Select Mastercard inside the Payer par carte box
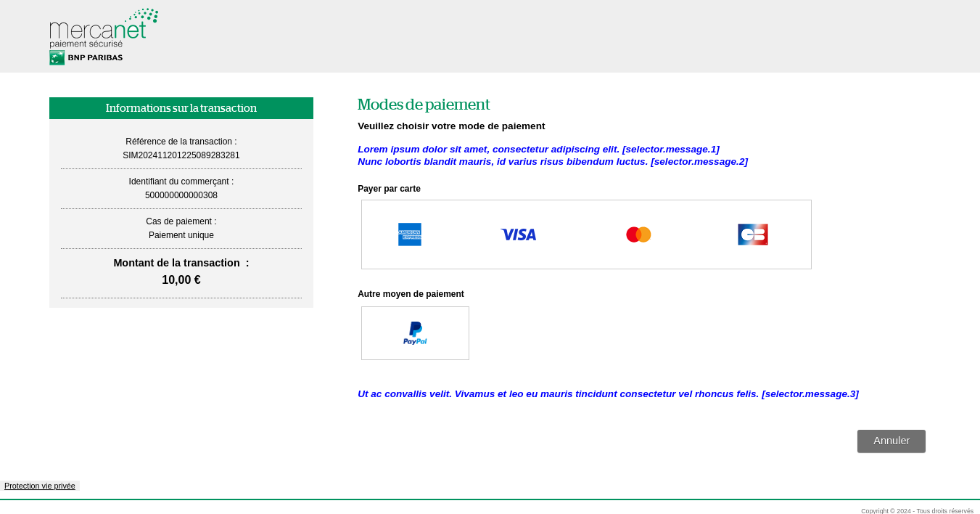Viewport: 980px width, 514px height. pyautogui.click(x=638, y=234)
